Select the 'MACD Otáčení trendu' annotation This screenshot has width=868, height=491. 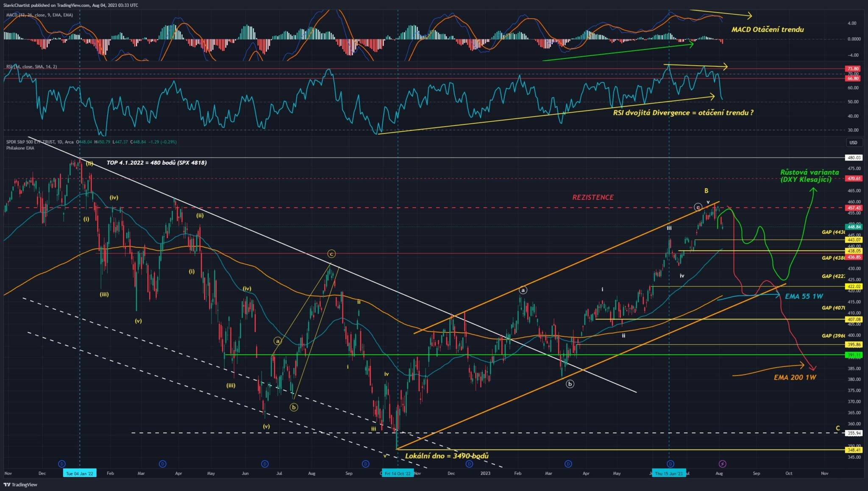768,30
